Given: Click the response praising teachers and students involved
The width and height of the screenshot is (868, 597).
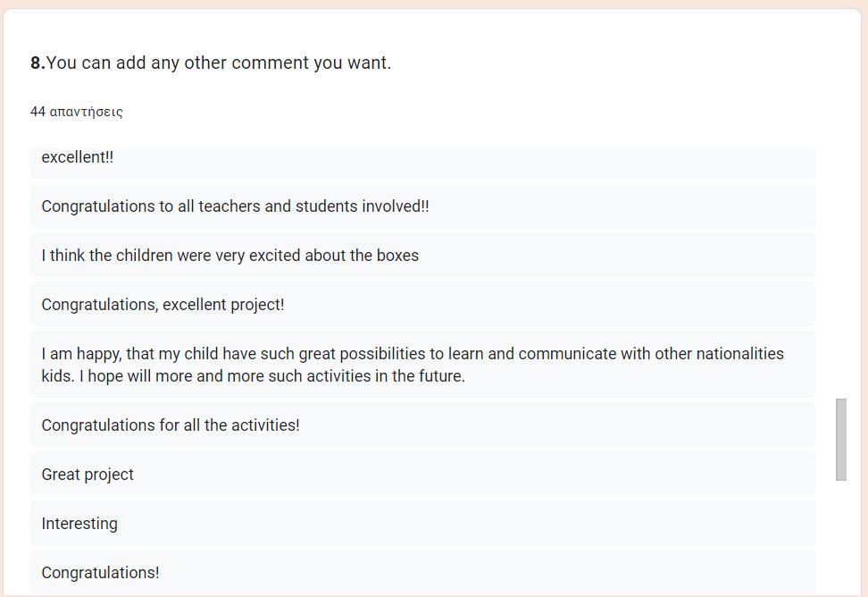Looking at the screenshot, I should click(x=235, y=206).
